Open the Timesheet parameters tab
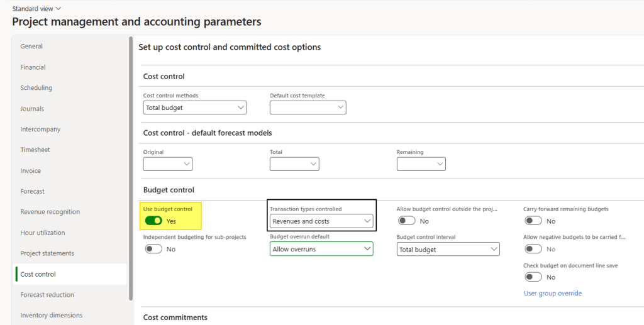 click(35, 150)
